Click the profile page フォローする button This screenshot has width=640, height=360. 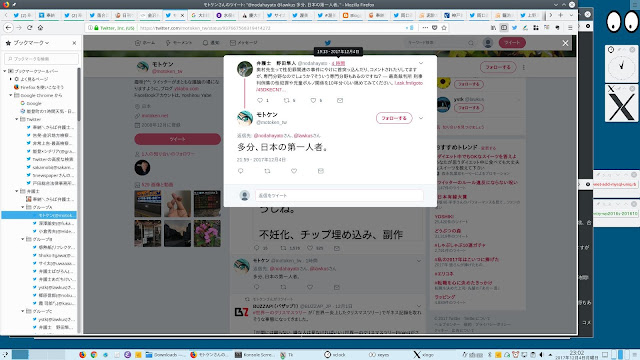point(498,67)
